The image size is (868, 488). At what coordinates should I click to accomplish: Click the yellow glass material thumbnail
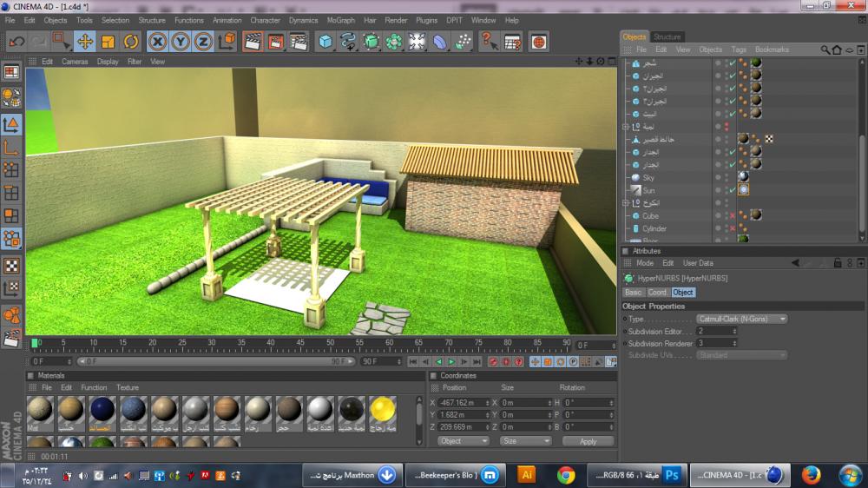tap(383, 411)
